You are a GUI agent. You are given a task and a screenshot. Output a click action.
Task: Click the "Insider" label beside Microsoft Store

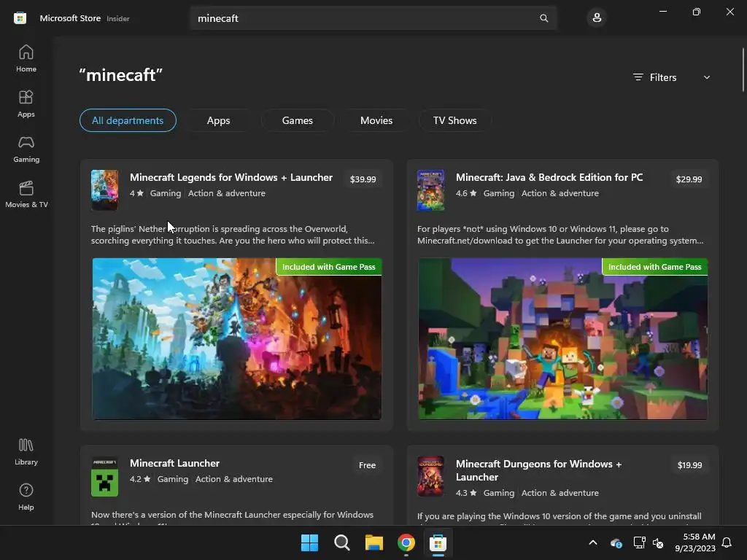tap(117, 18)
